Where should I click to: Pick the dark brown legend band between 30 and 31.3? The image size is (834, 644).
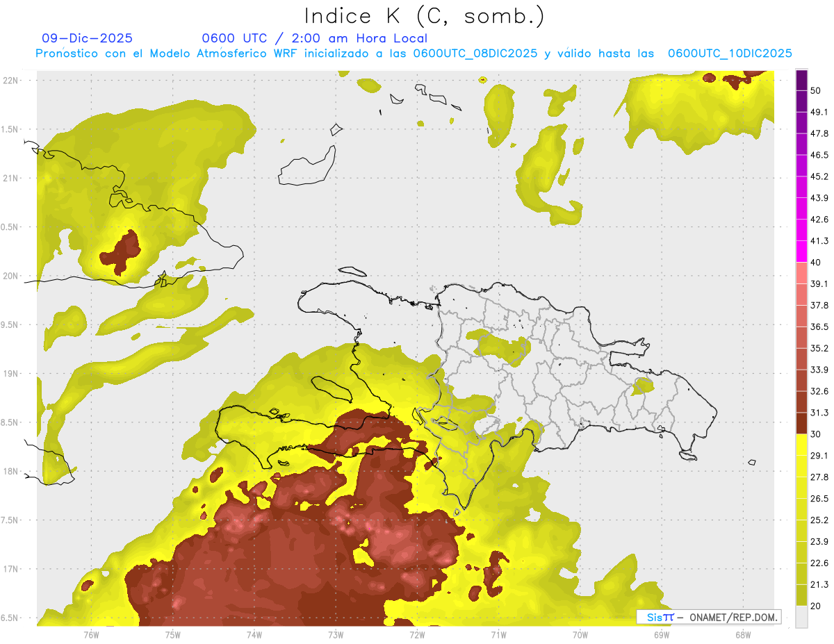click(801, 423)
